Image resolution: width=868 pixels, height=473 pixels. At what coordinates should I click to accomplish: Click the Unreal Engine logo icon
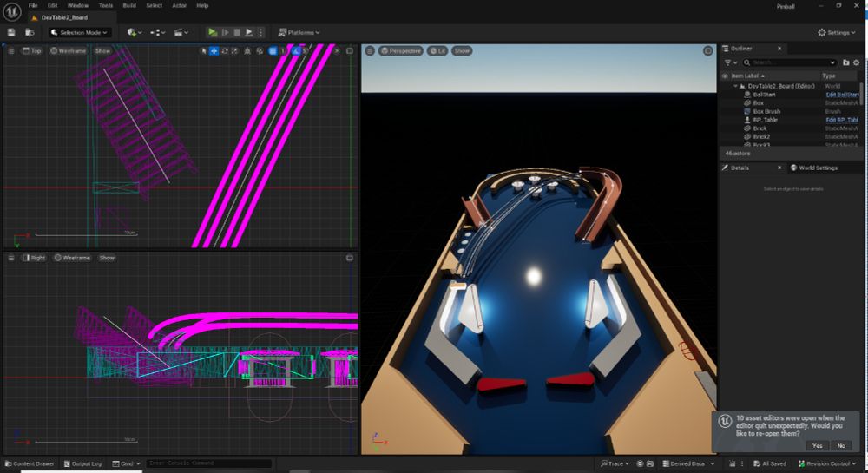tap(11, 11)
